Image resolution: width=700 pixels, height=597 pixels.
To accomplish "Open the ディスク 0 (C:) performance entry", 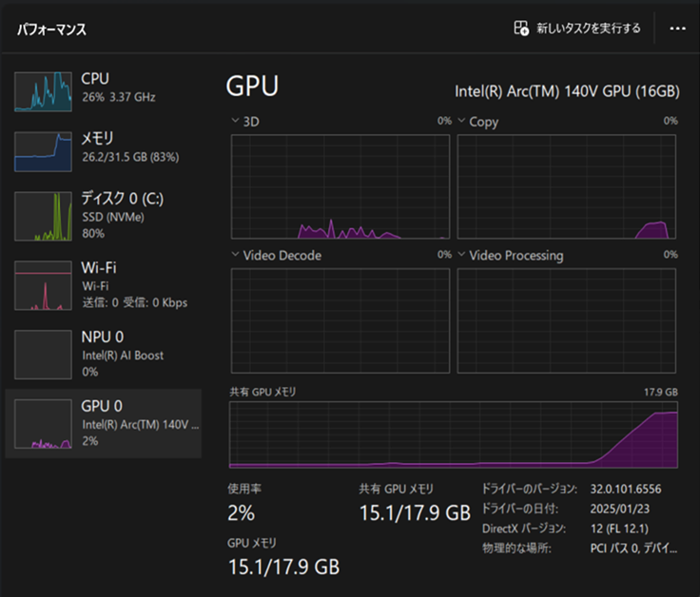I will [x=103, y=217].
